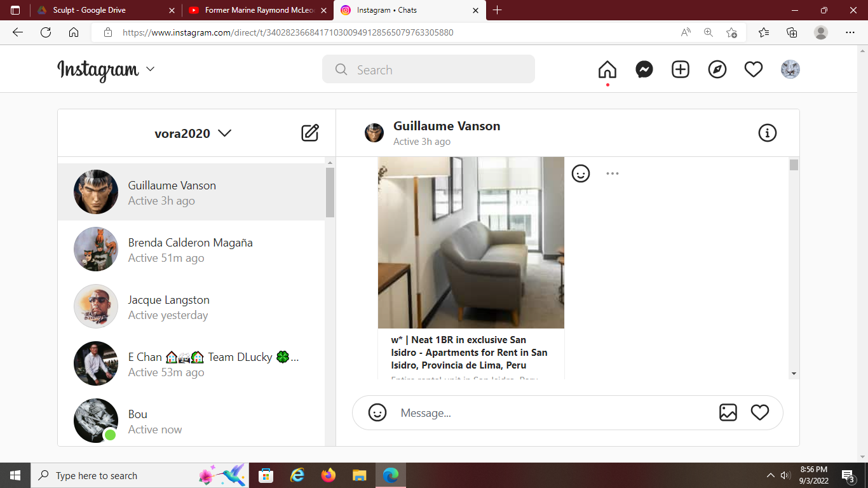The image size is (868, 488).
Task: Open Edge Settings and more menu
Action: [x=850, y=32]
